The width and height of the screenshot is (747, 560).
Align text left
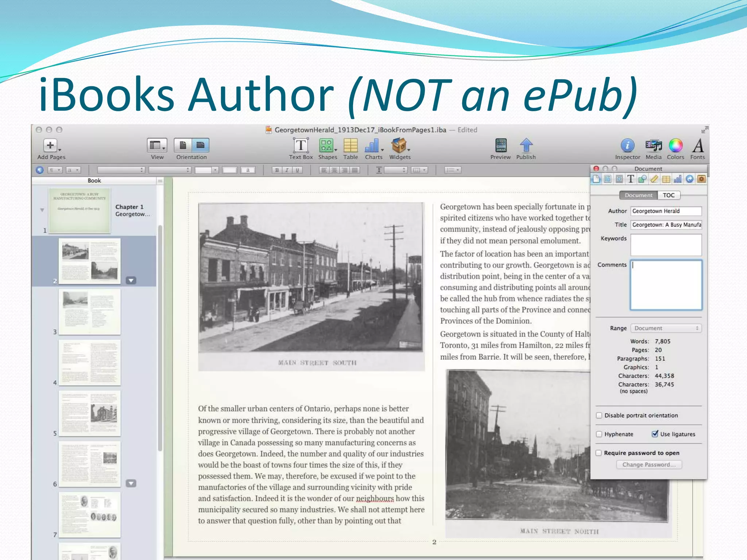(324, 170)
